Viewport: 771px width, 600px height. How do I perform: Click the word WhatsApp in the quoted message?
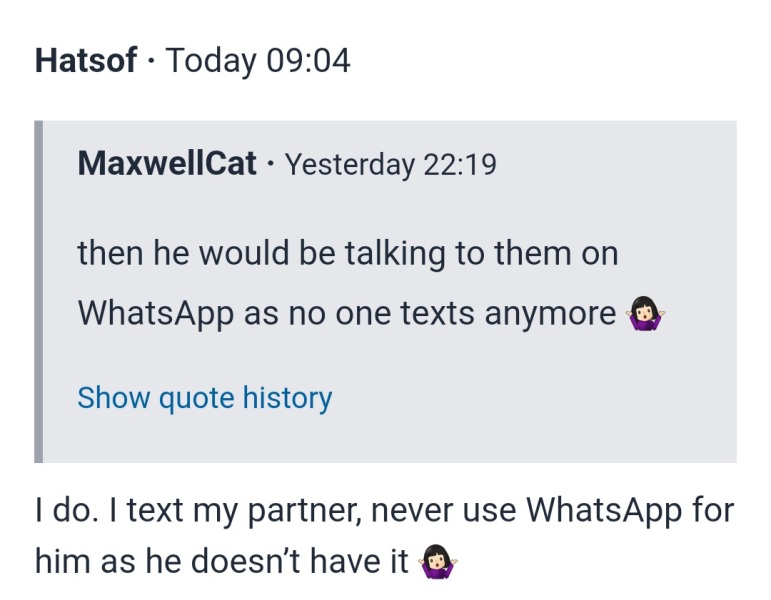(x=155, y=313)
